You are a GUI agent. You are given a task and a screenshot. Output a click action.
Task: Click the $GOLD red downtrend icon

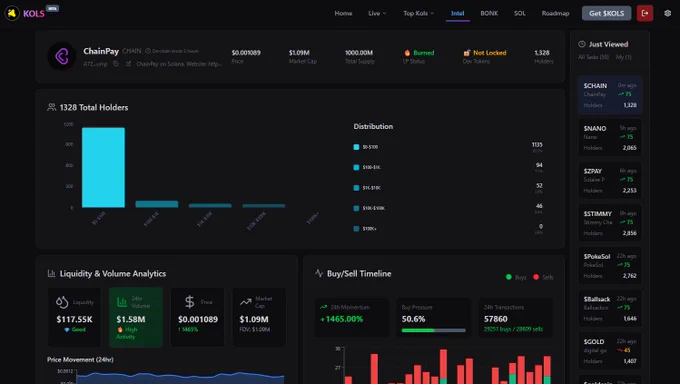click(x=620, y=350)
